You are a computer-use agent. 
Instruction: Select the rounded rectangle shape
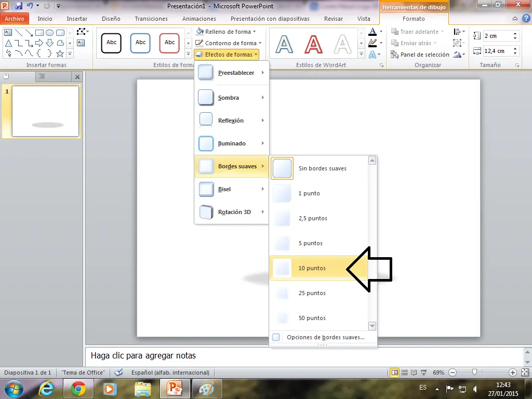click(60, 33)
